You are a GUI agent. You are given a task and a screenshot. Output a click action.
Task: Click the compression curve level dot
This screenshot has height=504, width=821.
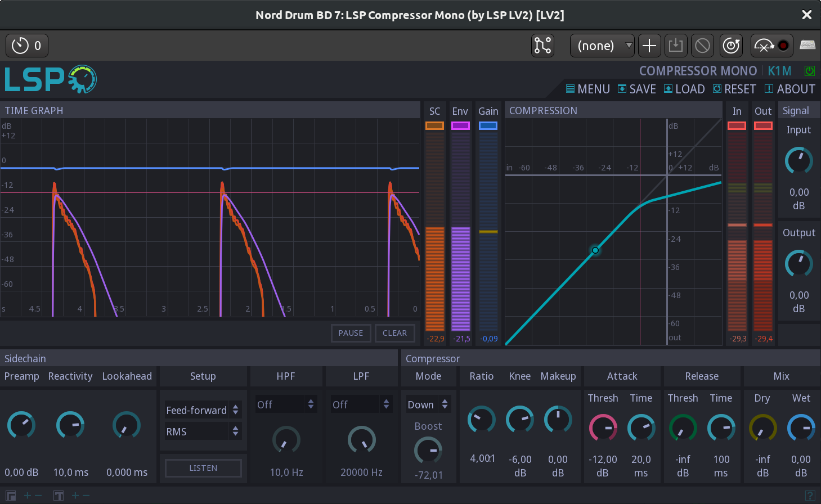click(x=595, y=250)
